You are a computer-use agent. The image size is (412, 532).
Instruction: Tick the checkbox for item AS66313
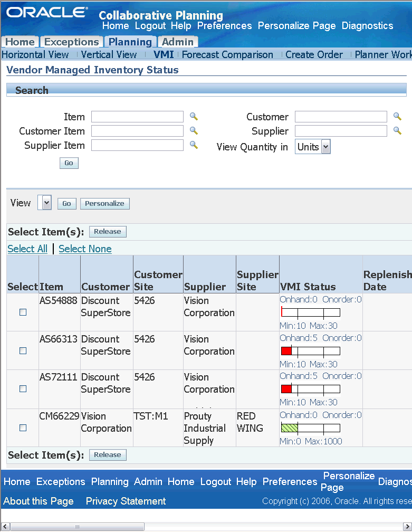tap(23, 350)
